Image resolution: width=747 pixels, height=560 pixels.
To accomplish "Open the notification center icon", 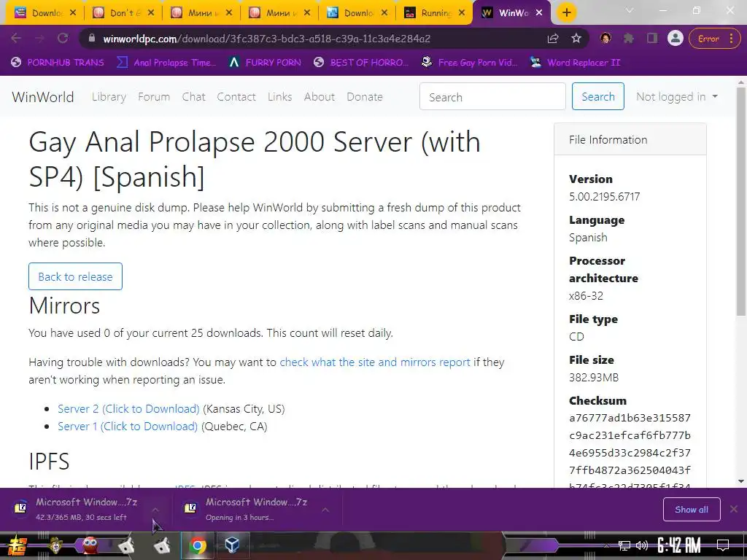I will tap(723, 545).
